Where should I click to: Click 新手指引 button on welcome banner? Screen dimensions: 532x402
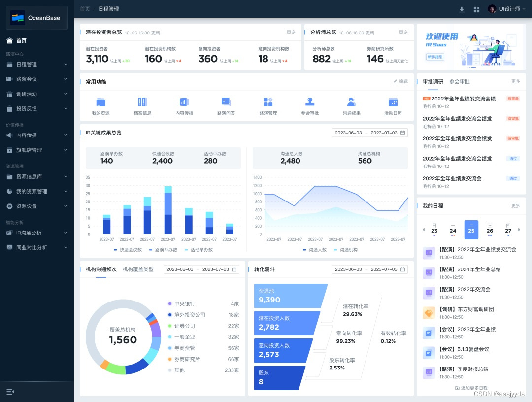435,57
